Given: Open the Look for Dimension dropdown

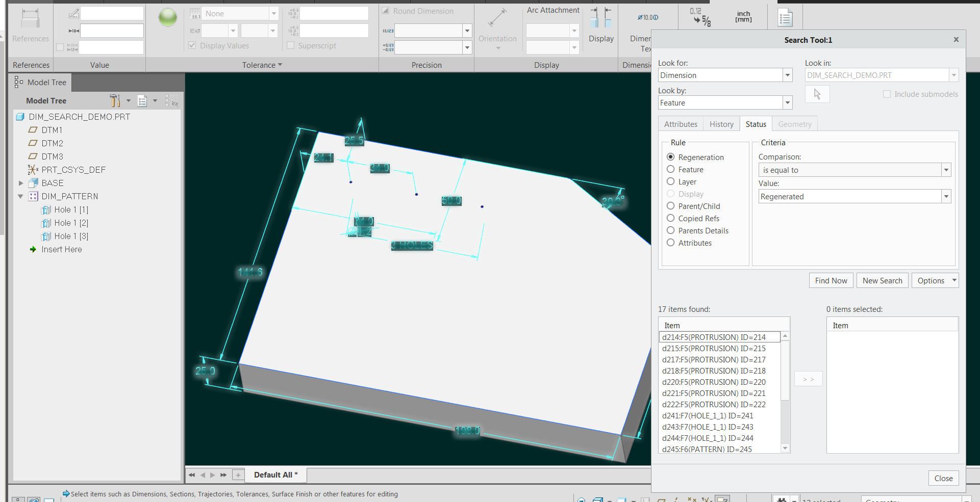Looking at the screenshot, I should (787, 75).
